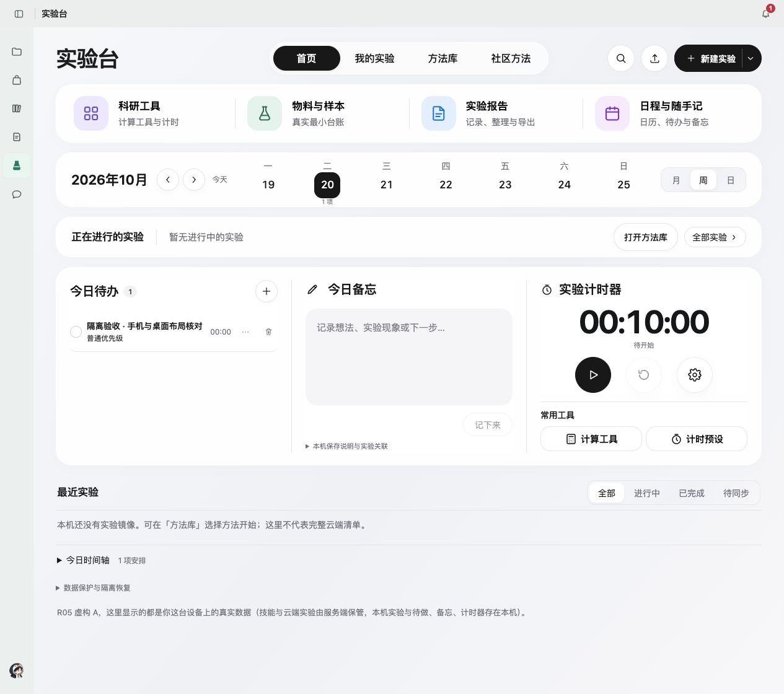The image size is (784, 694).
Task: Open the 计算工具 button
Action: (x=591, y=439)
